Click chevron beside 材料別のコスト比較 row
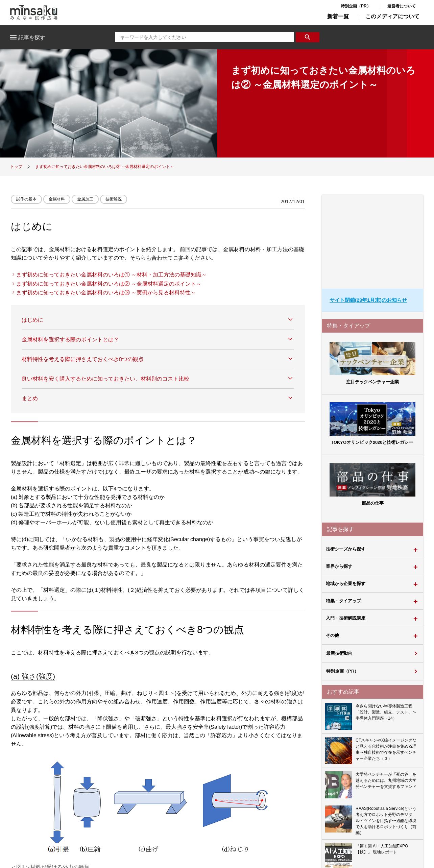Screen dimensions: 434x868 click(x=290, y=378)
